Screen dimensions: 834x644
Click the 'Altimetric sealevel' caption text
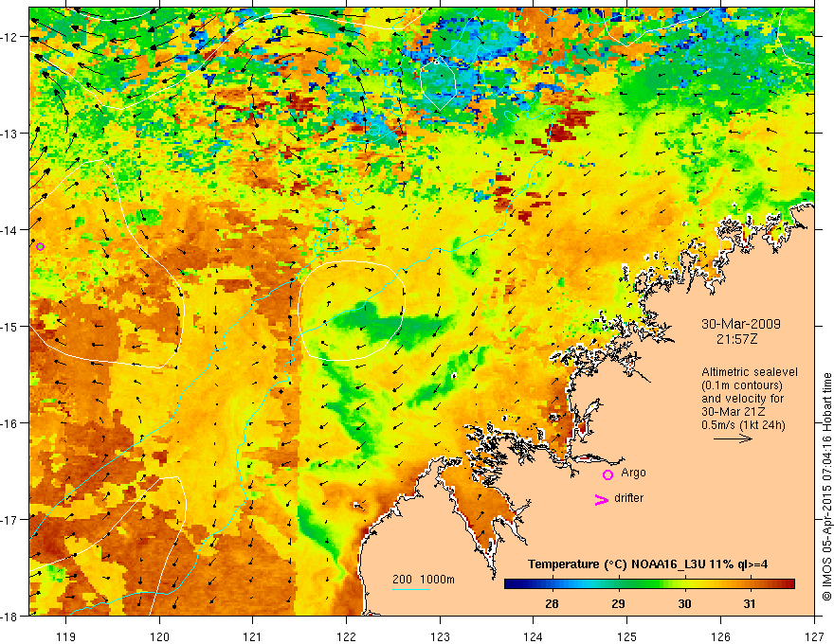point(750,372)
